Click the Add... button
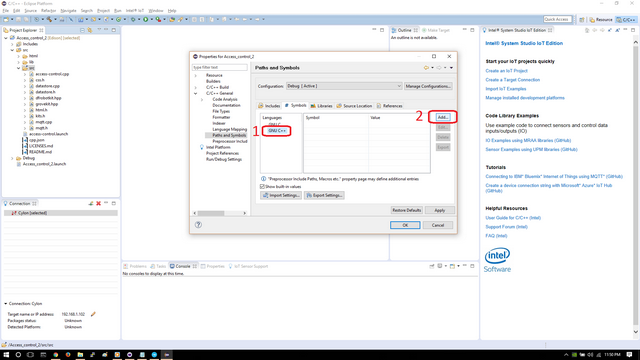The width and height of the screenshot is (640, 360). 443,117
